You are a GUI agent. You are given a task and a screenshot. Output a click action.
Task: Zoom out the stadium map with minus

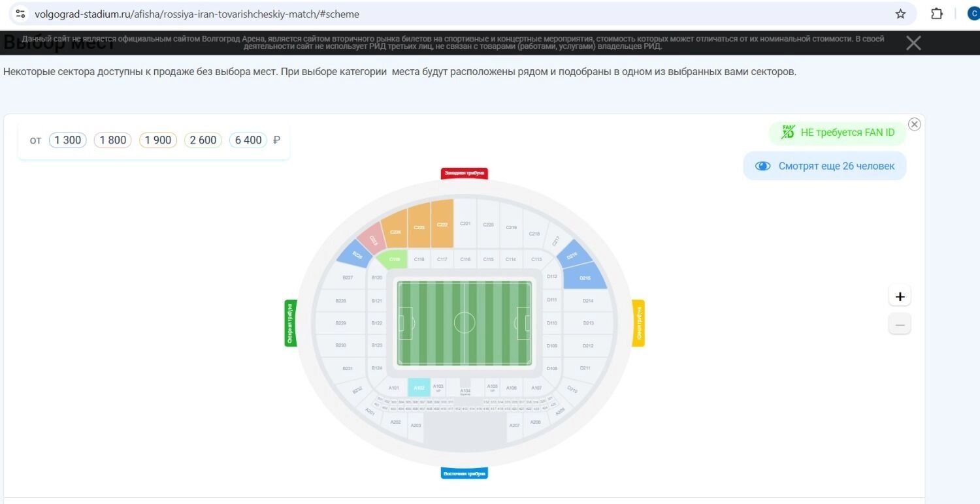pyautogui.click(x=900, y=324)
